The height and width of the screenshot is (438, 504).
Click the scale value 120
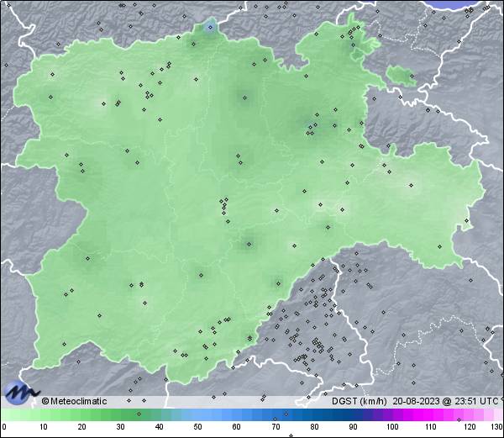470,427
